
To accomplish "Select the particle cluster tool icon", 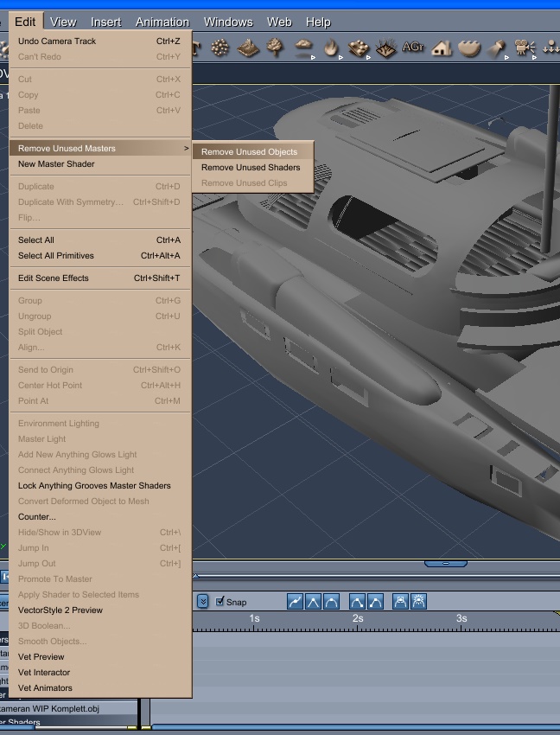I will [x=220, y=48].
